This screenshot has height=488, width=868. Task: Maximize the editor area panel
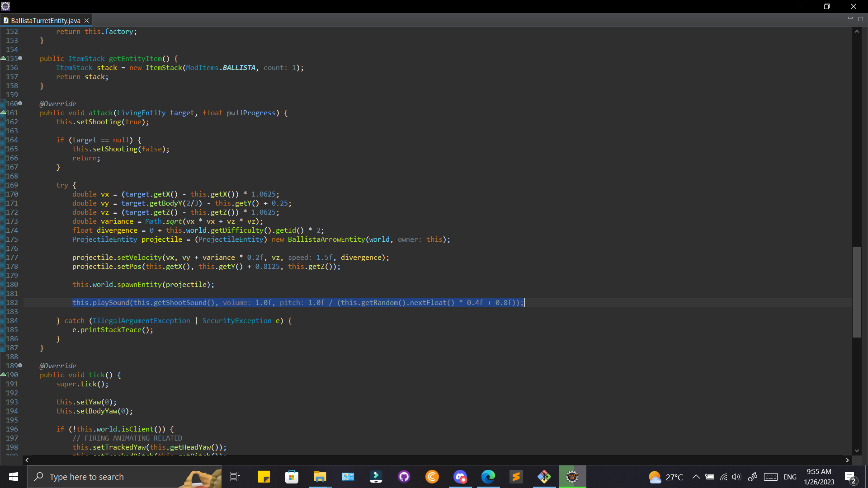861,19
